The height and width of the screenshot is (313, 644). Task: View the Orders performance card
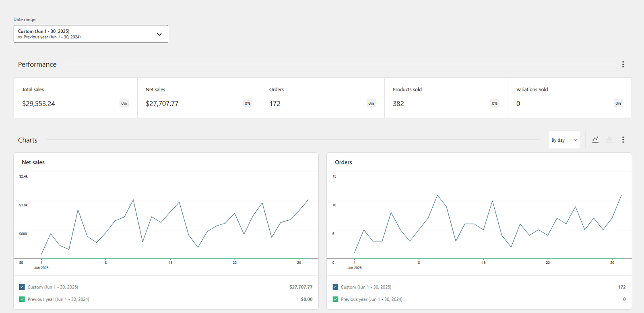coord(322,98)
